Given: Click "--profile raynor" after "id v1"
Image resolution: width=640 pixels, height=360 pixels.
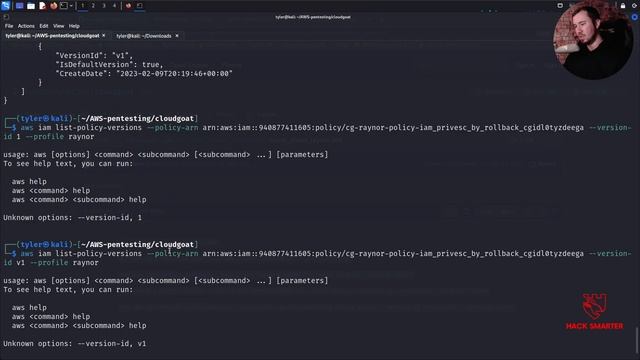Looking at the screenshot, I should (x=64, y=263).
